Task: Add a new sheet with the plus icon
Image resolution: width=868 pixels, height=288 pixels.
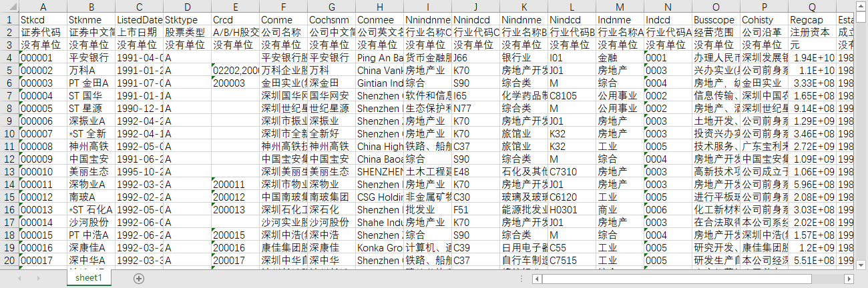Action: click(139, 278)
